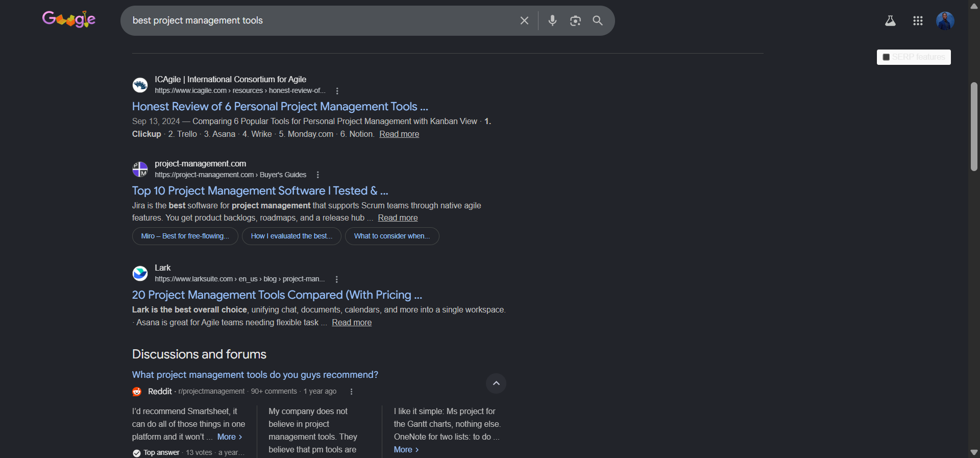Click Read more on the Lark snippet
The image size is (980, 458).
point(352,322)
